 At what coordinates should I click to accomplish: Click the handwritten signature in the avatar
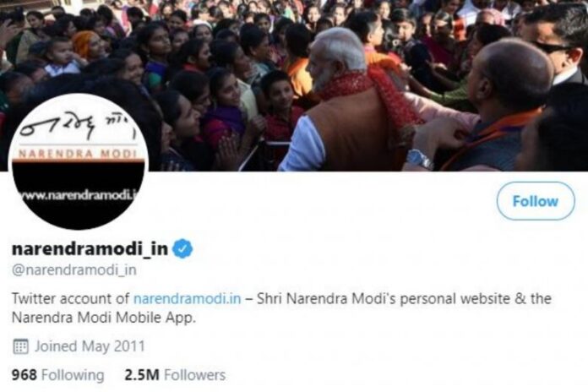tap(77, 126)
